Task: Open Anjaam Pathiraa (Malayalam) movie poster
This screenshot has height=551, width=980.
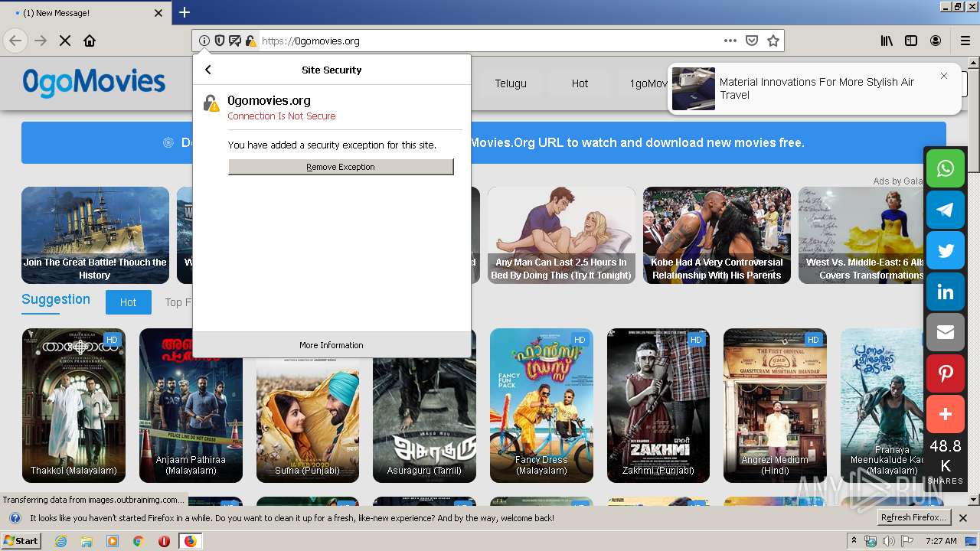Action: click(x=191, y=406)
